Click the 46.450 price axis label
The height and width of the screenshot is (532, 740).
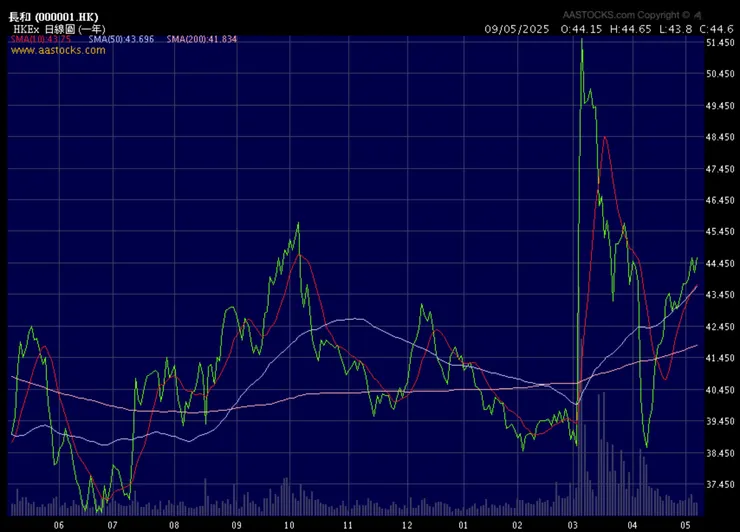tap(720, 200)
